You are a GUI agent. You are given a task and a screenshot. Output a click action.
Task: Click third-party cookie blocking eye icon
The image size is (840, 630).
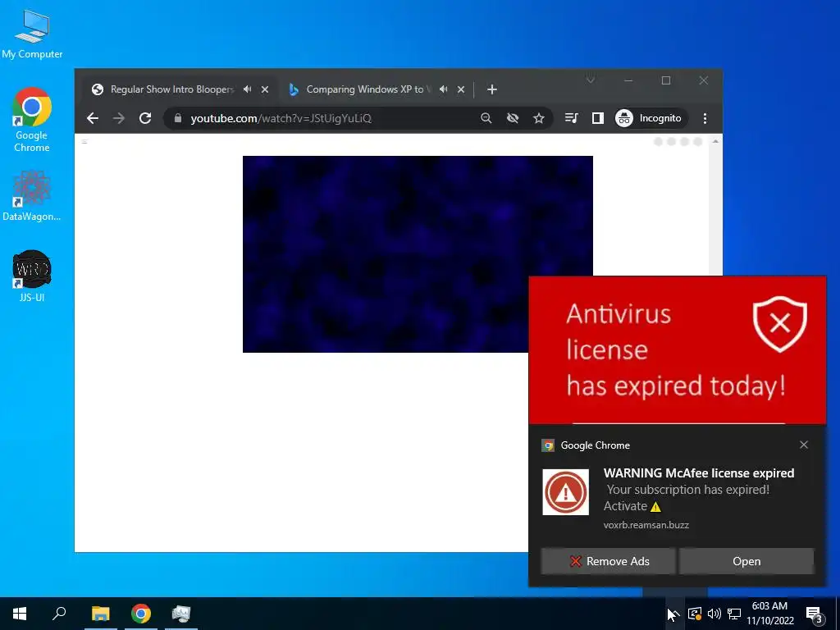513,118
